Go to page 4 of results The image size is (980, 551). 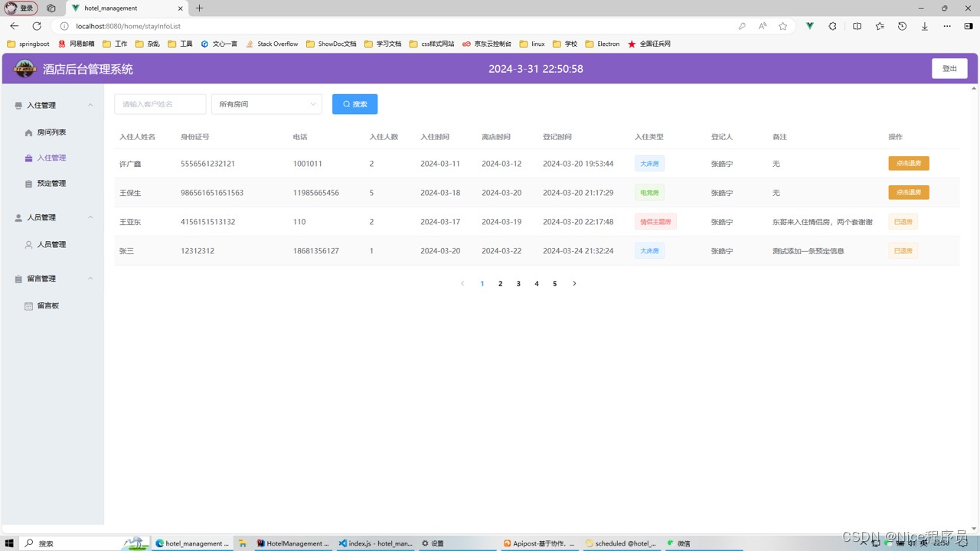click(537, 284)
